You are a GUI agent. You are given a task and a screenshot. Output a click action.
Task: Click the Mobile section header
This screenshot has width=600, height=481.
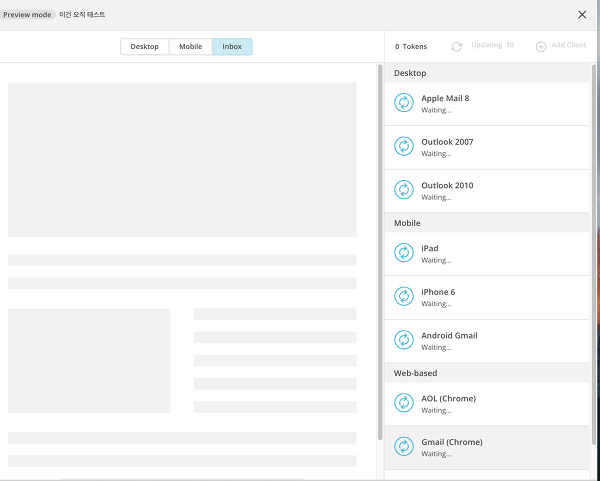[x=487, y=223]
